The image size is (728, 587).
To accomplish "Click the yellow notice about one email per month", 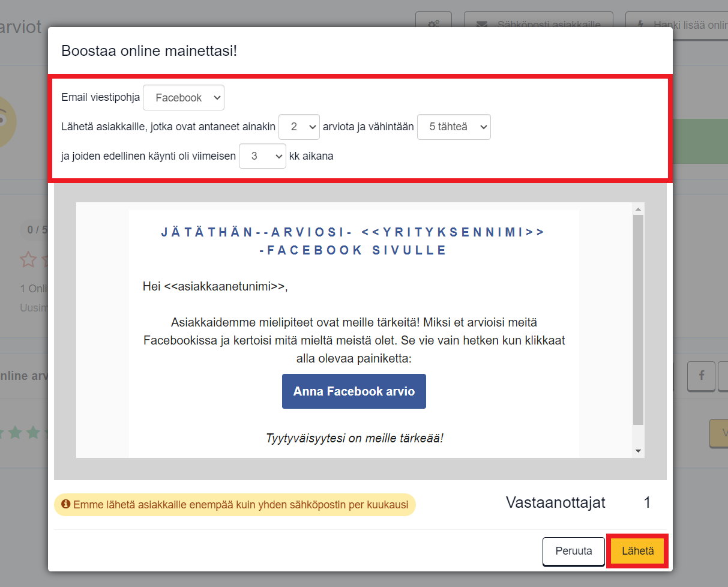I will tap(235, 505).
